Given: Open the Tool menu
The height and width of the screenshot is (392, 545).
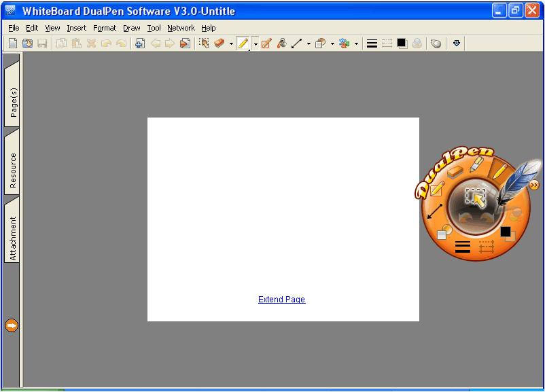Looking at the screenshot, I should pos(154,28).
